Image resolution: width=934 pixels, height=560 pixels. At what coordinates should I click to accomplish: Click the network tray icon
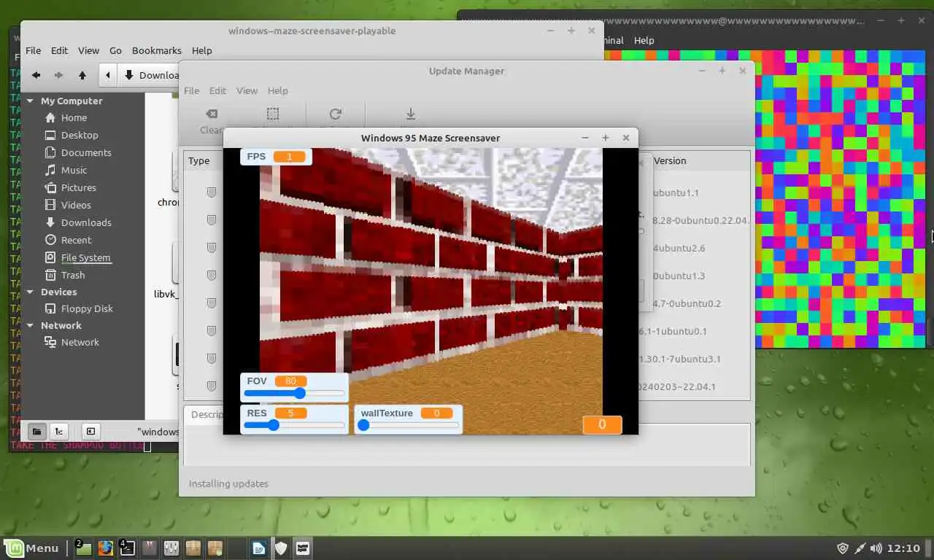[860, 548]
